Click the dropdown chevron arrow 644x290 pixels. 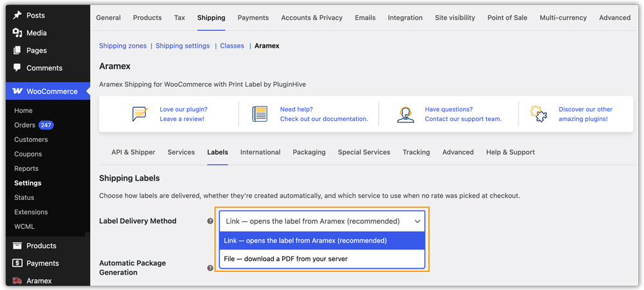pos(417,222)
